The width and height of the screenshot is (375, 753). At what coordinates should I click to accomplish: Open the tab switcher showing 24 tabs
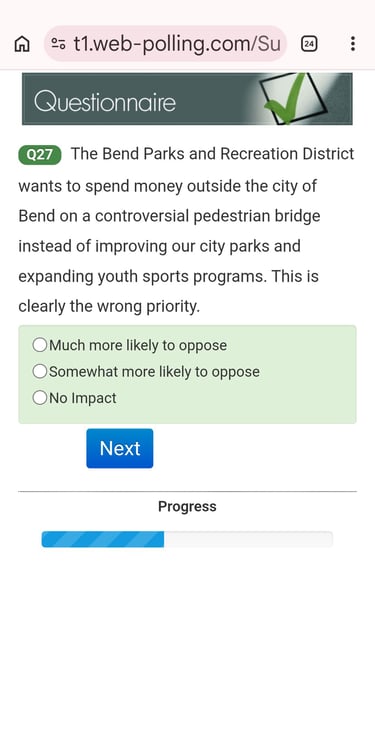click(x=309, y=44)
